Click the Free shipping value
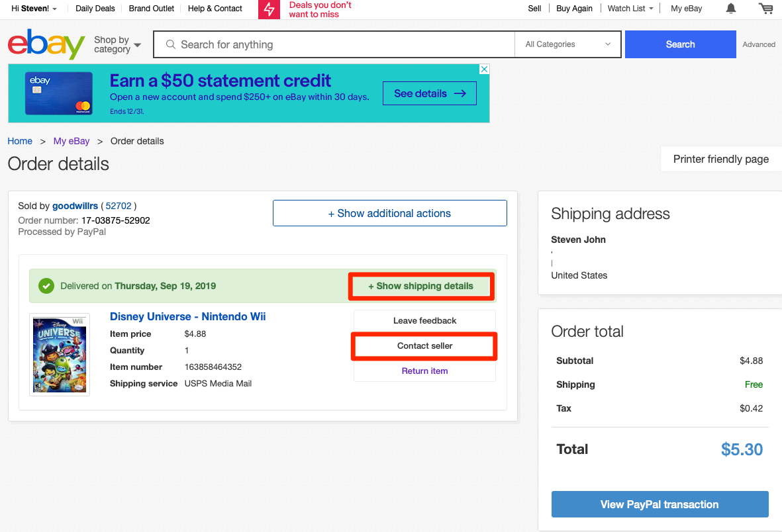The height and width of the screenshot is (532, 782). (x=754, y=384)
